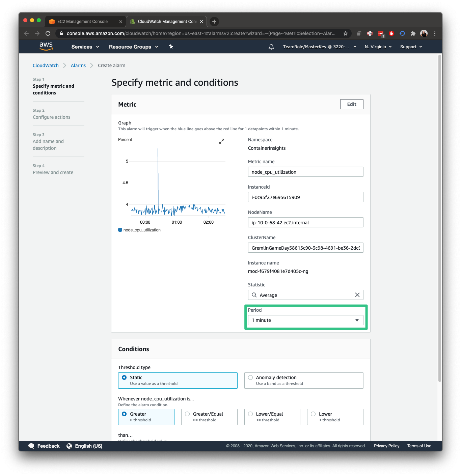The width and height of the screenshot is (461, 476).
Task: Open the N. Virginia region selector
Action: (x=378, y=47)
